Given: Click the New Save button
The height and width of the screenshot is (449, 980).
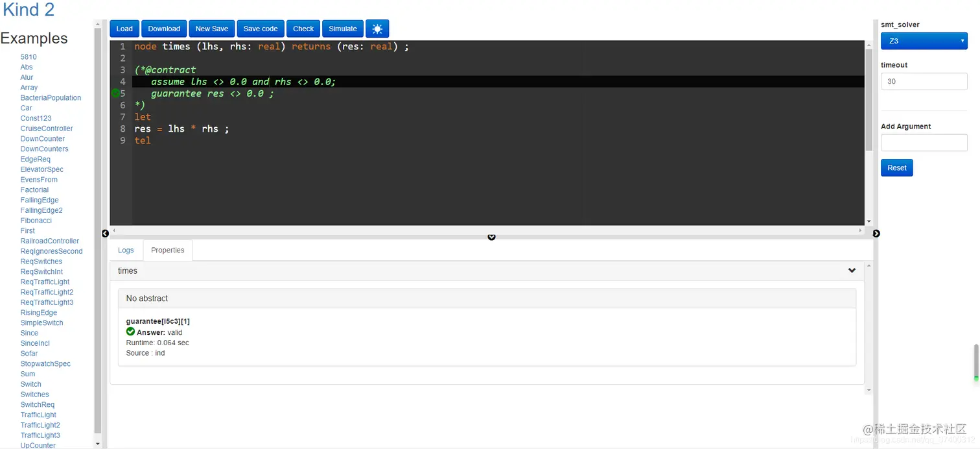Looking at the screenshot, I should click(x=212, y=29).
